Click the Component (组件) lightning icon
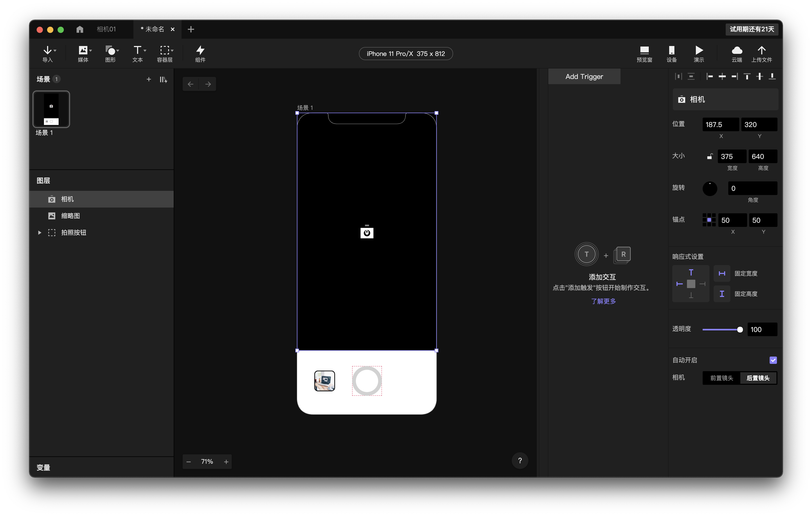The image size is (812, 516). [x=200, y=51]
